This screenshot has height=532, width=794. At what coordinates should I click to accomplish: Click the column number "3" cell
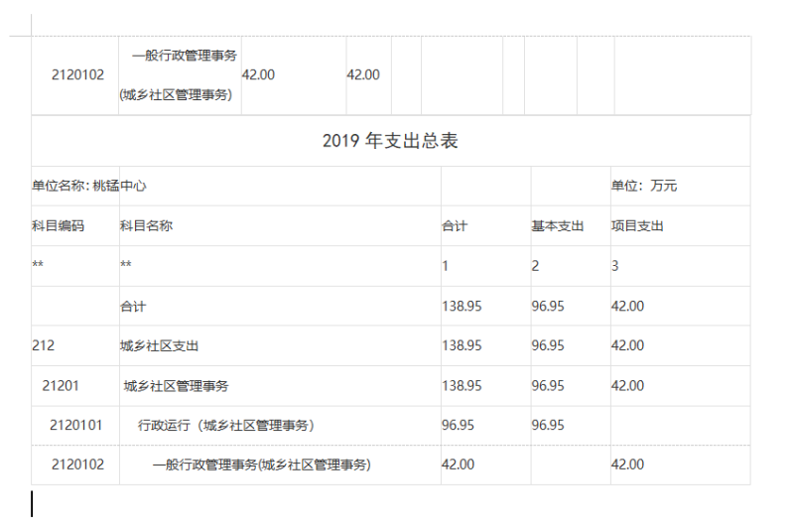click(614, 266)
